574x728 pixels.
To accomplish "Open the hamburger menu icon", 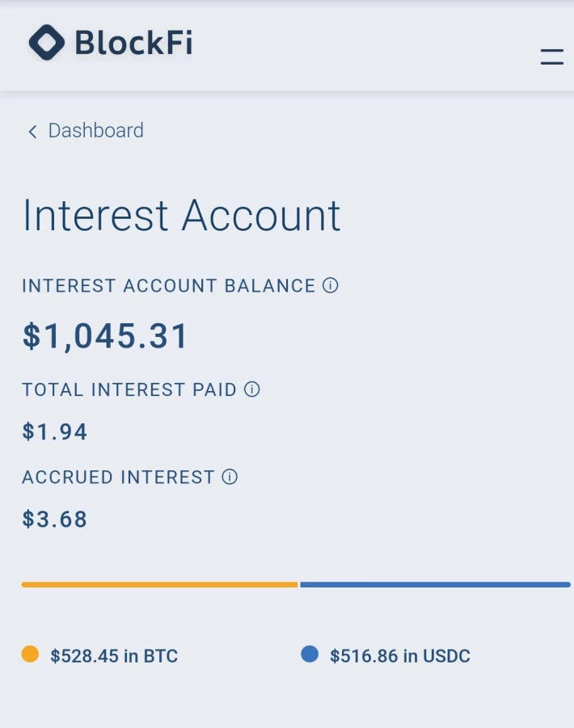I will [552, 57].
